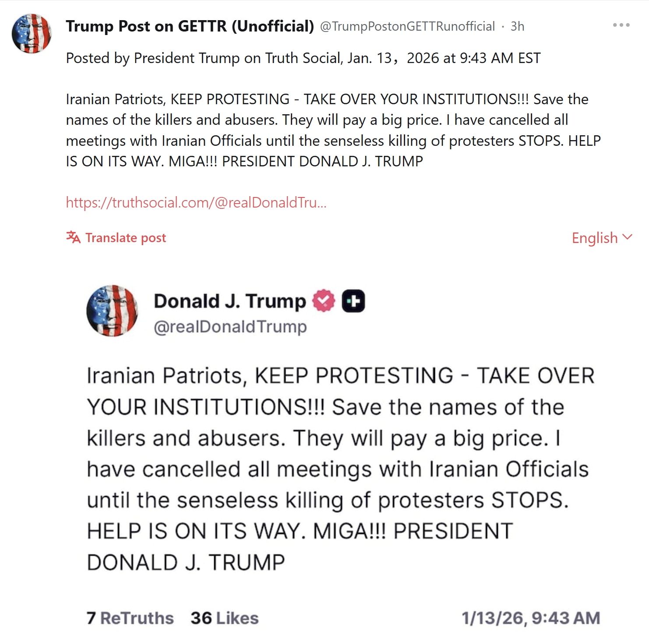Click the @TrumpPostonGETTRunofficial handle
The image size is (649, 644).
click(x=407, y=26)
